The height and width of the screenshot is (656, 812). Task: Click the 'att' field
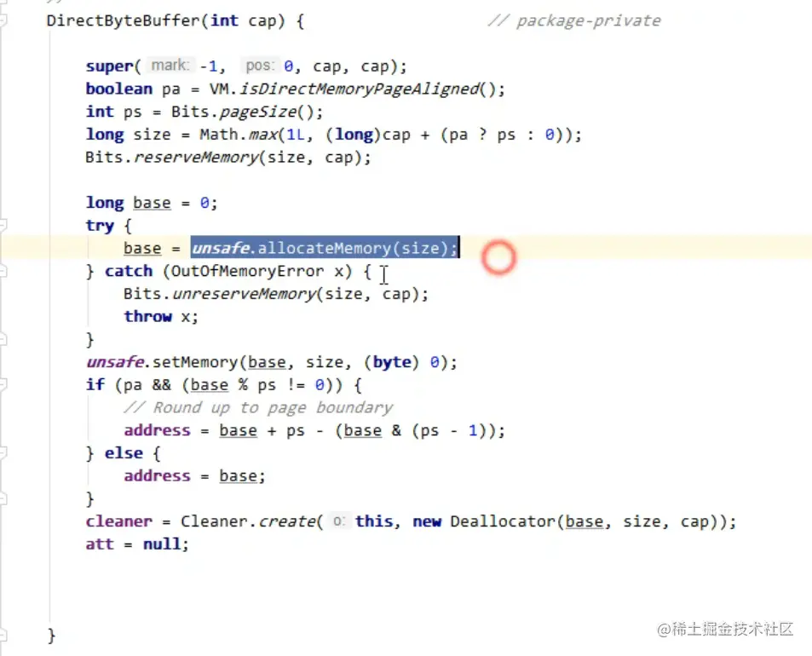coord(100,544)
